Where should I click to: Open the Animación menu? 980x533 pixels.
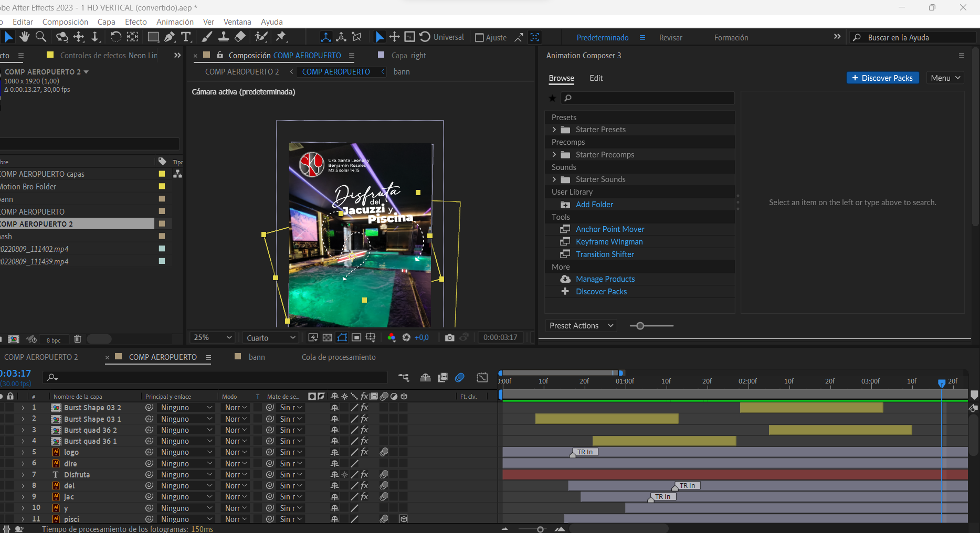[x=175, y=22]
